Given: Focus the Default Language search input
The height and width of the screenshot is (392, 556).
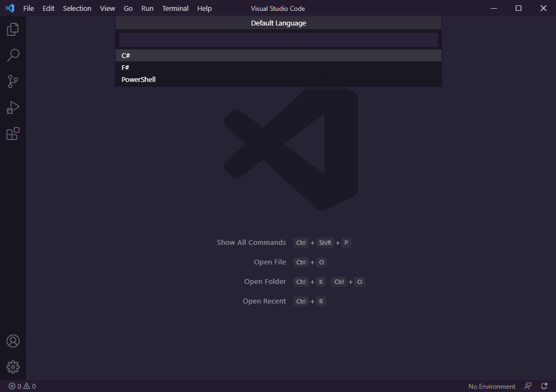Looking at the screenshot, I should 278,40.
